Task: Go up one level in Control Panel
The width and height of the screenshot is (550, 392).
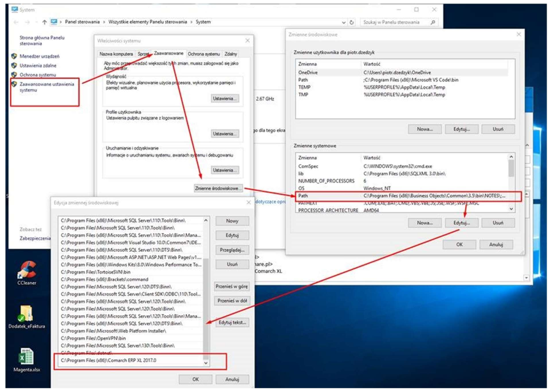Action: point(44,22)
